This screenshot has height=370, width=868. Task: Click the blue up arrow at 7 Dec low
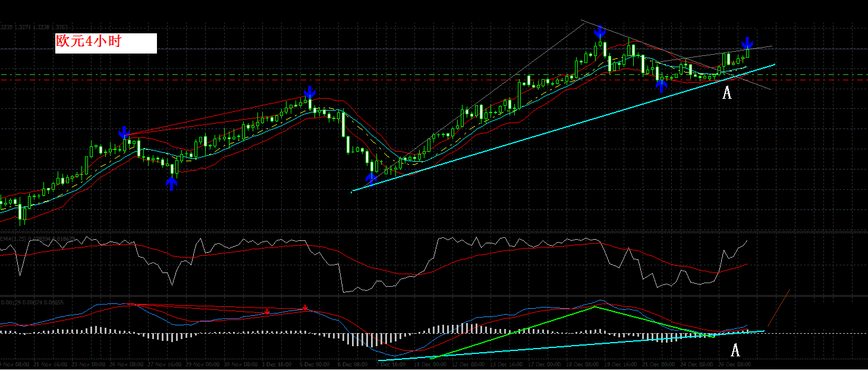tap(371, 178)
